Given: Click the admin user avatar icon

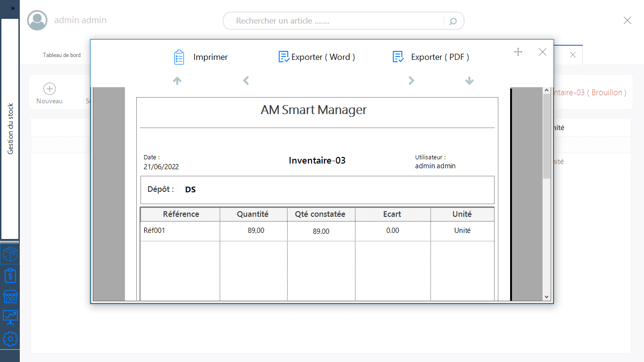Looking at the screenshot, I should pyautogui.click(x=37, y=20).
